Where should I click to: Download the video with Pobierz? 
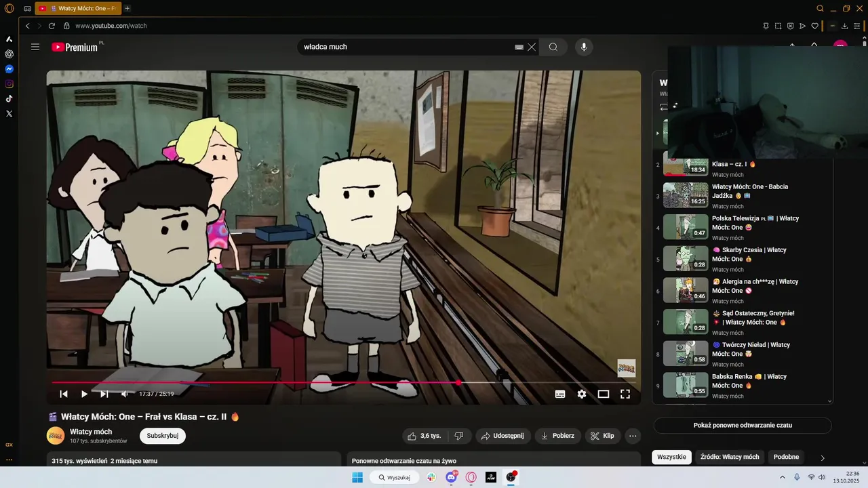click(557, 436)
